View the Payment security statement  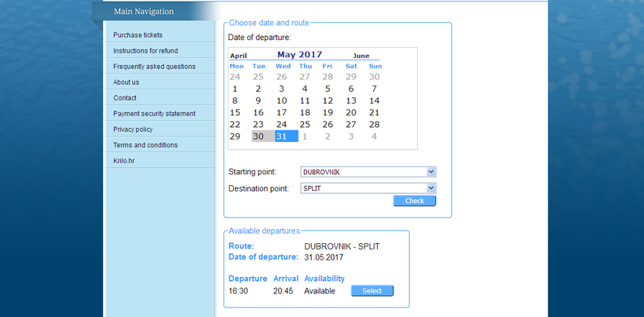[154, 114]
